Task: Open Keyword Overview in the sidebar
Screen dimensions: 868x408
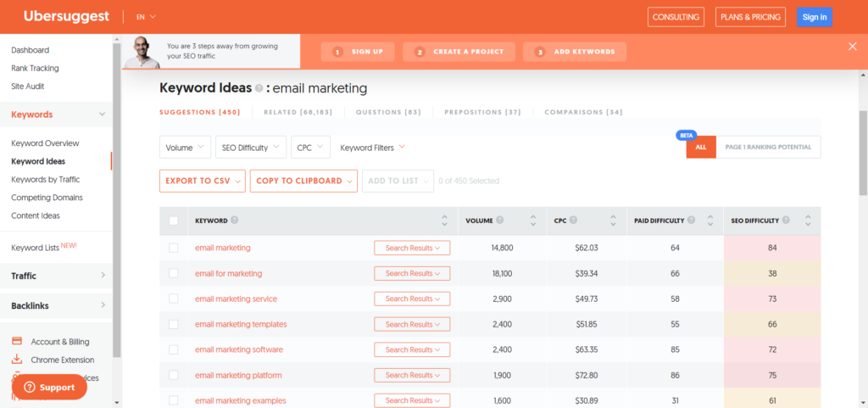Action: click(x=46, y=143)
